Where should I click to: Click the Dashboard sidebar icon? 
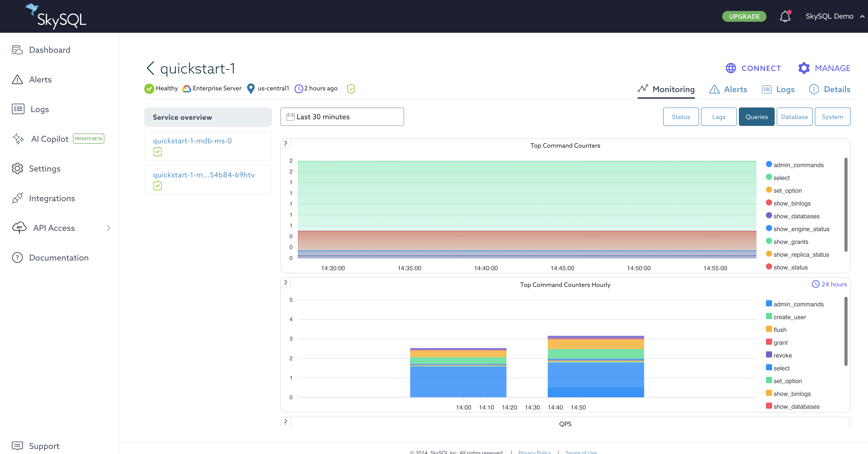coord(17,50)
